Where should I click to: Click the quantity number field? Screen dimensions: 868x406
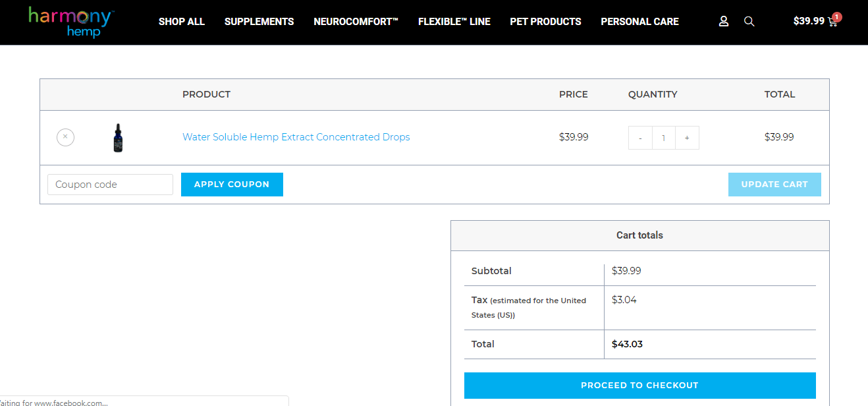click(x=664, y=138)
